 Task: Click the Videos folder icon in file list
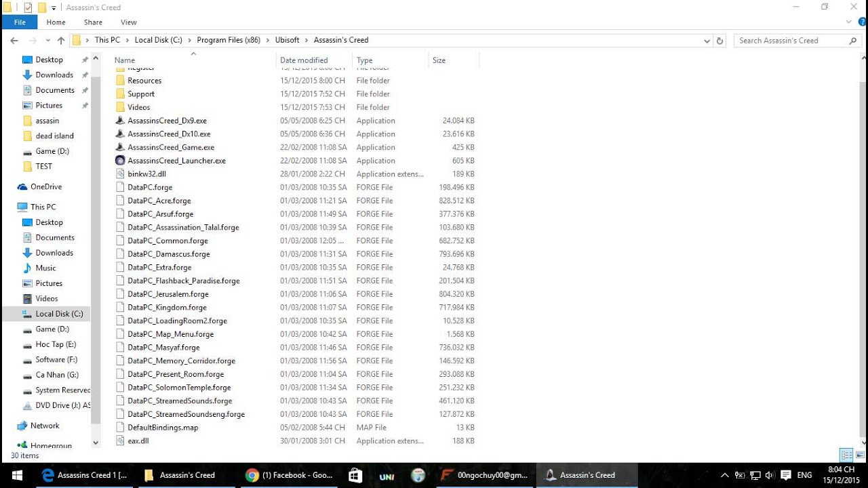click(x=120, y=107)
